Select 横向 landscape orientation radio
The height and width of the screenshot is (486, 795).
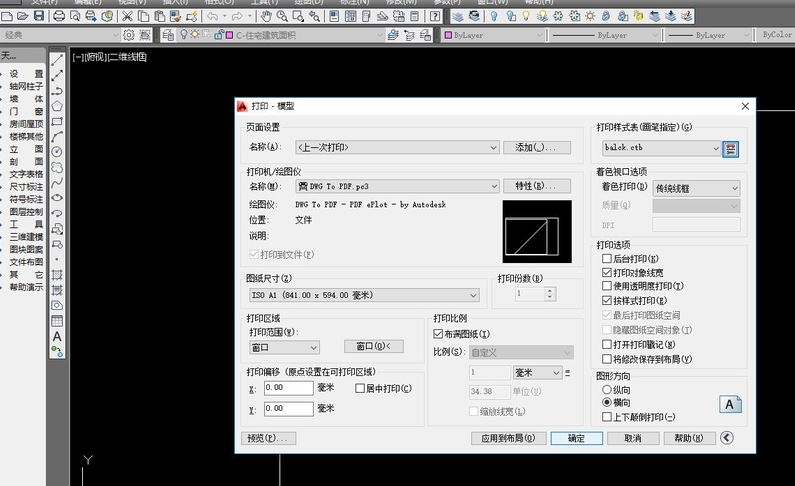(x=607, y=402)
